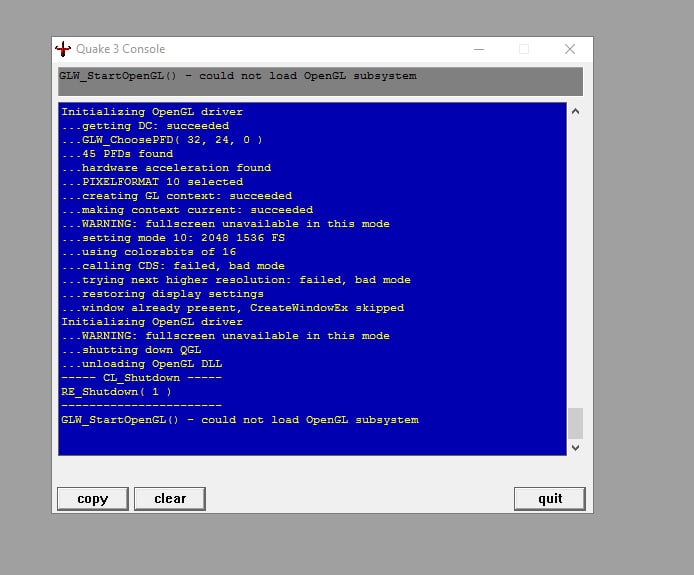Viewport: 694px width, 575px height.
Task: Click the line '...GLW_ChoosePFD( 32, 24, 0 )'
Action: pos(162,140)
